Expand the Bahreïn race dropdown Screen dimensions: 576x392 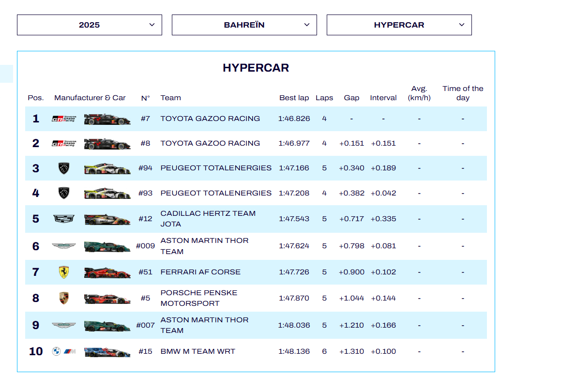tap(244, 25)
